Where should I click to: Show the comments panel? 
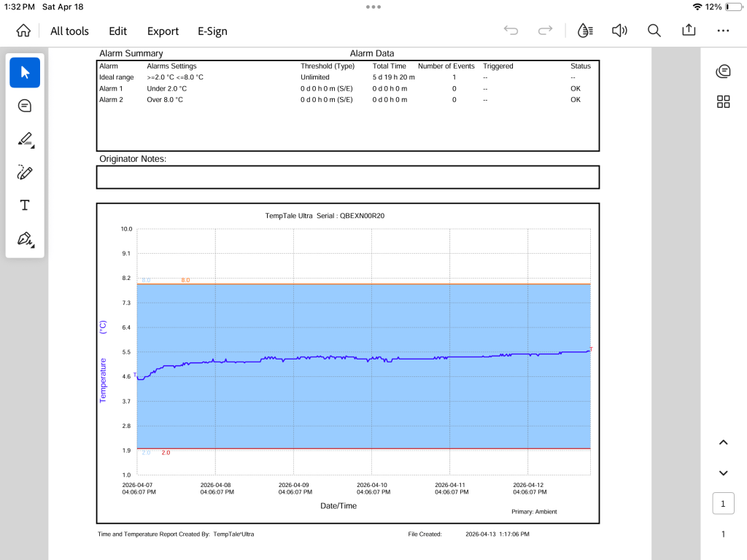[x=723, y=71]
